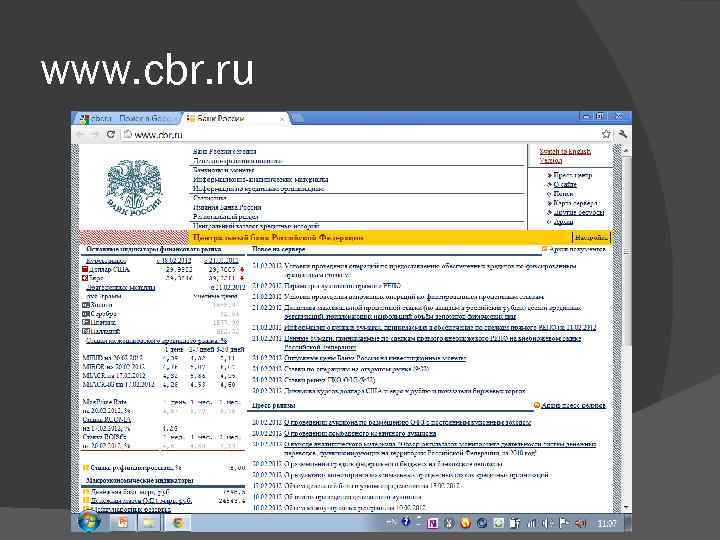
Task: Open the Другие ресурсы link
Action: (x=579, y=212)
